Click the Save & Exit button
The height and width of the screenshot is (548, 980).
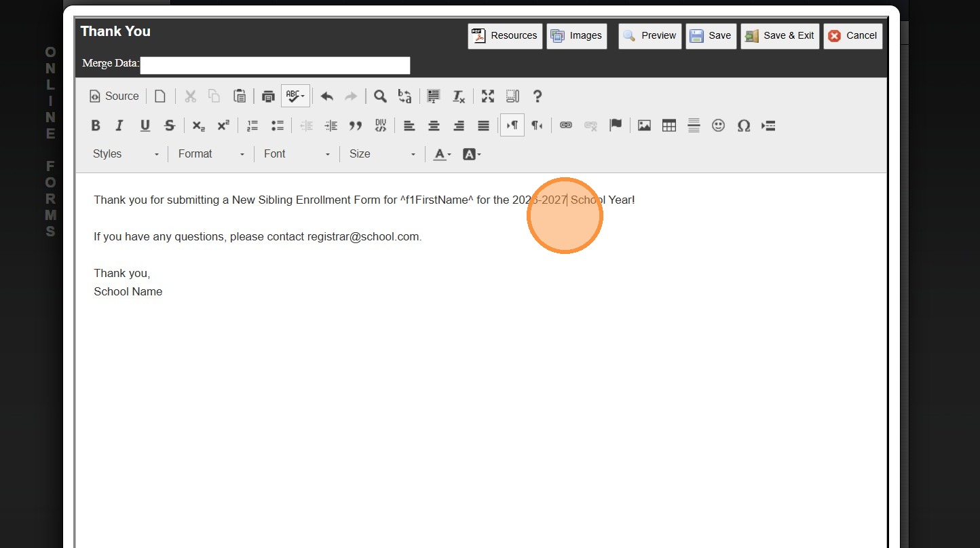point(780,36)
